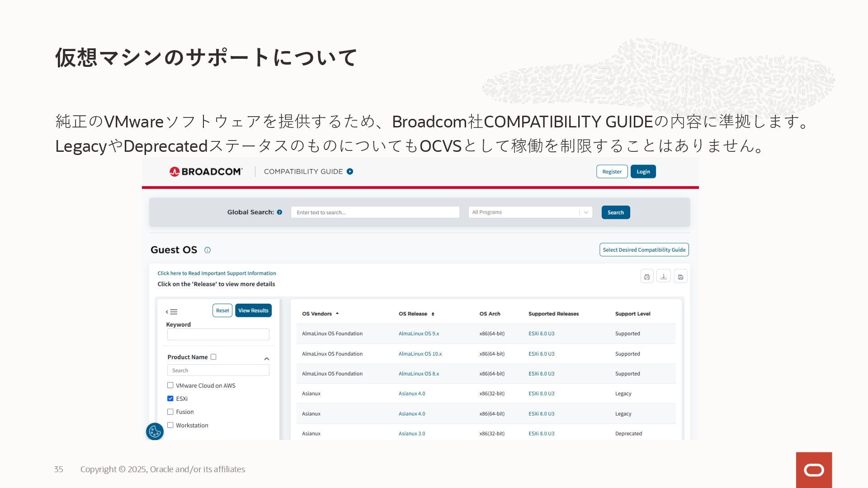Save the search with disk icon
This screenshot has height=488, width=868.
pyautogui.click(x=680, y=277)
